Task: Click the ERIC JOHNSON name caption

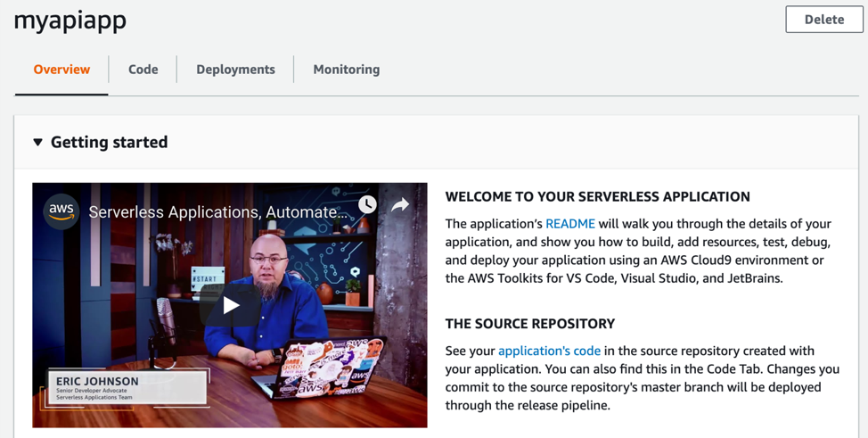Action: pos(97,382)
